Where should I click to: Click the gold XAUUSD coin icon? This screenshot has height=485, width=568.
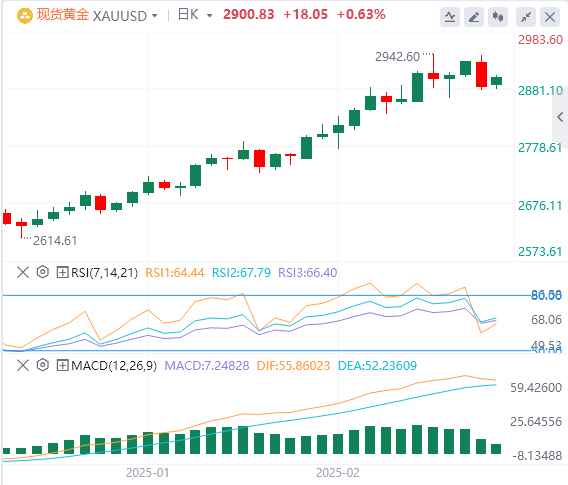[25, 16]
